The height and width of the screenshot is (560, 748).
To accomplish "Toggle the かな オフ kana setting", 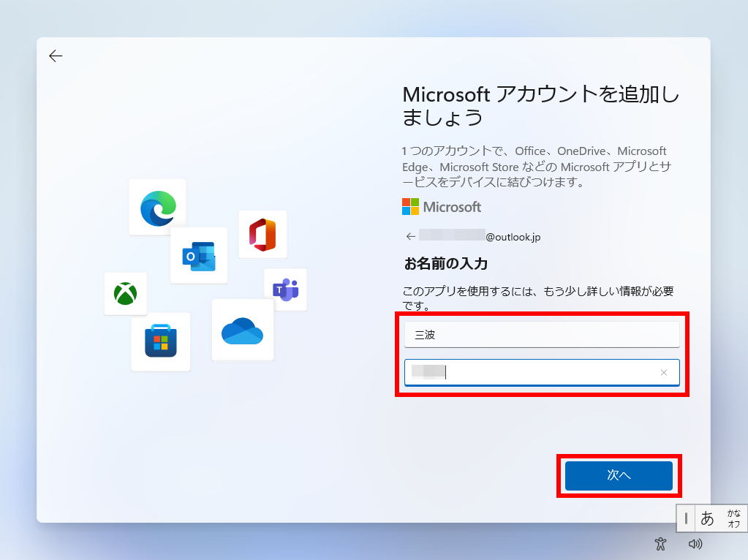I will point(733,518).
